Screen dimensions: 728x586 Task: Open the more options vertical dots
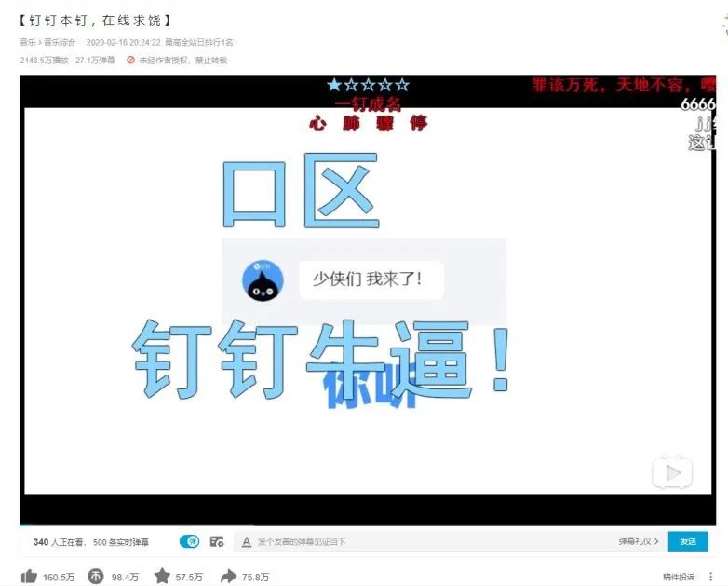coord(711,577)
